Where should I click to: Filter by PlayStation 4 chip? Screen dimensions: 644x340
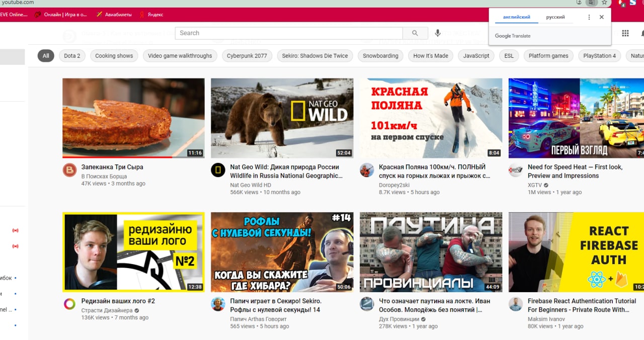[x=600, y=56]
